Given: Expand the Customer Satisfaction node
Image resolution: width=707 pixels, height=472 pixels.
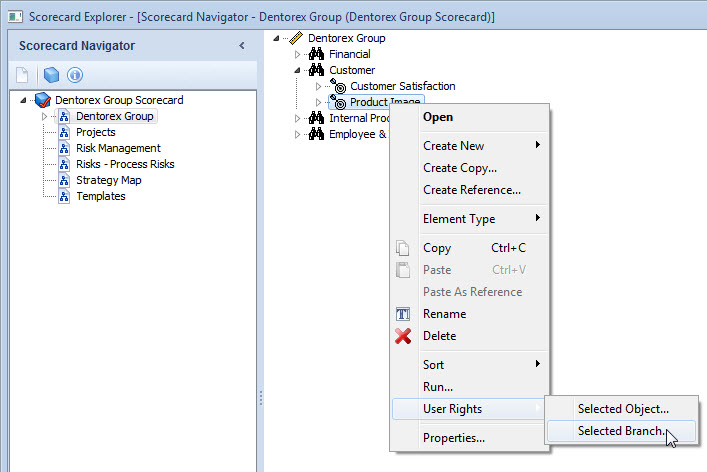Looking at the screenshot, I should [318, 87].
